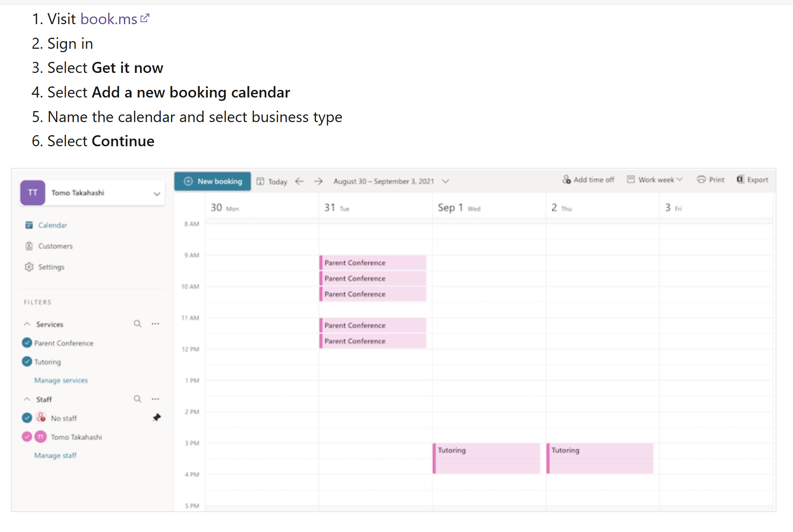The height and width of the screenshot is (532, 793).
Task: Search services with magnifier icon
Action: [x=137, y=324]
